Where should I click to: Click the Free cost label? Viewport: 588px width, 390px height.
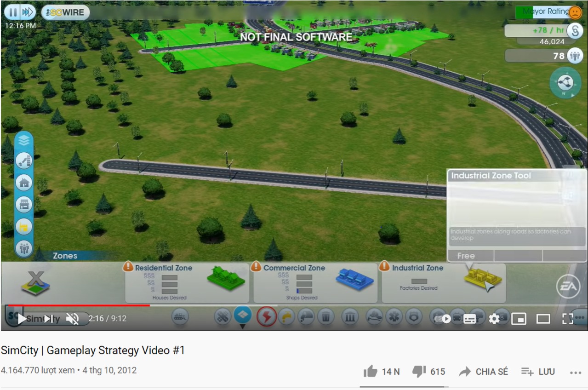click(466, 256)
